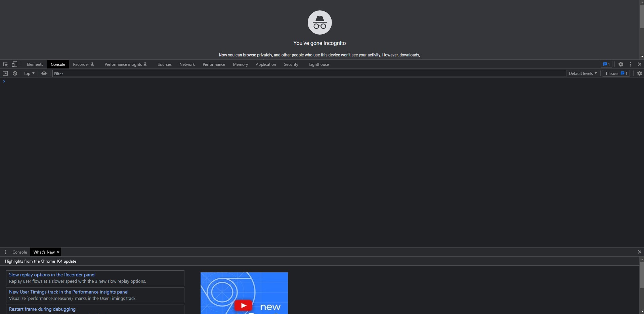The image size is (644, 314).
Task: Click the "You've gone Incognito" heading
Action: point(319,43)
